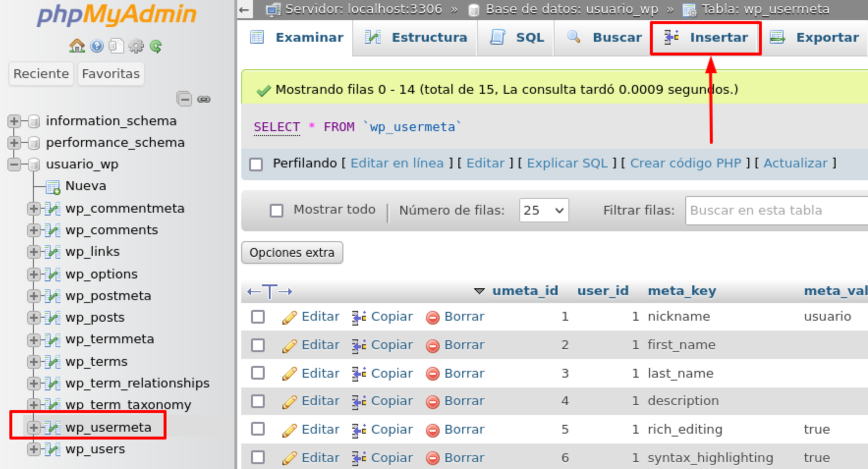868x469 pixels.
Task: Go to the Buscar tab
Action: (604, 37)
